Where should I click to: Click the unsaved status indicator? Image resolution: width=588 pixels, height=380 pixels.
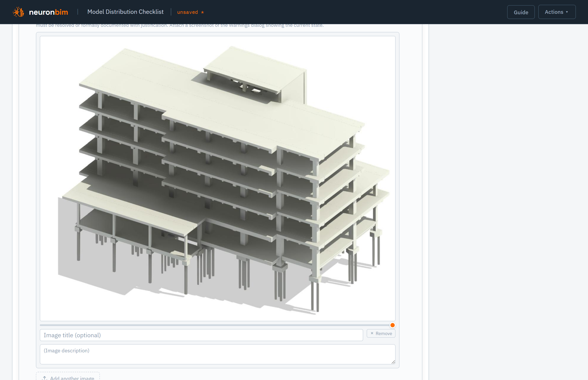click(x=190, y=12)
